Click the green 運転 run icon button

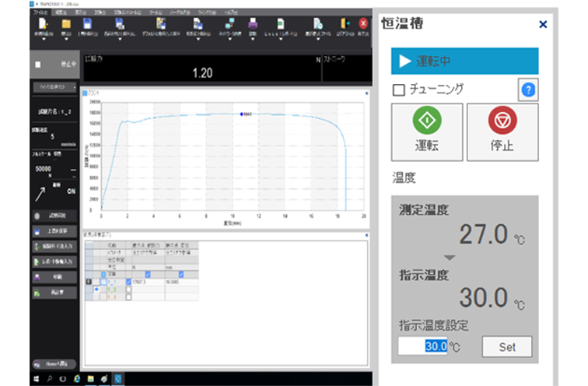427,132
